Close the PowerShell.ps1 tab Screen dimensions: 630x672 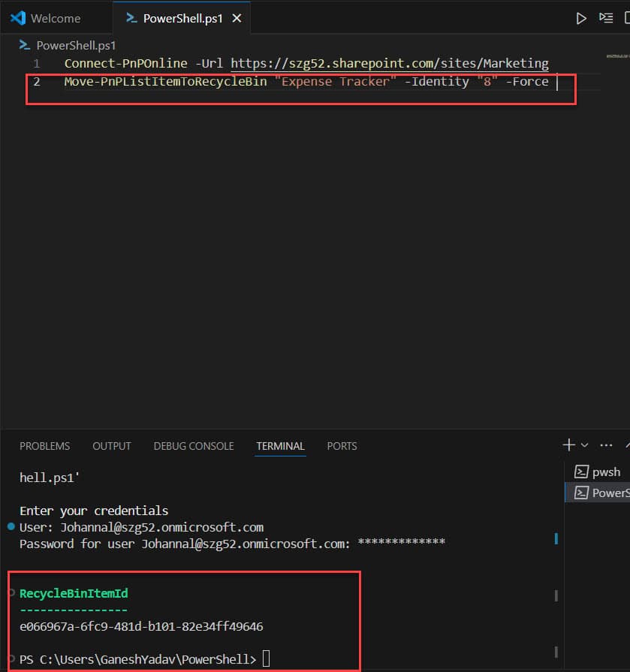click(237, 19)
